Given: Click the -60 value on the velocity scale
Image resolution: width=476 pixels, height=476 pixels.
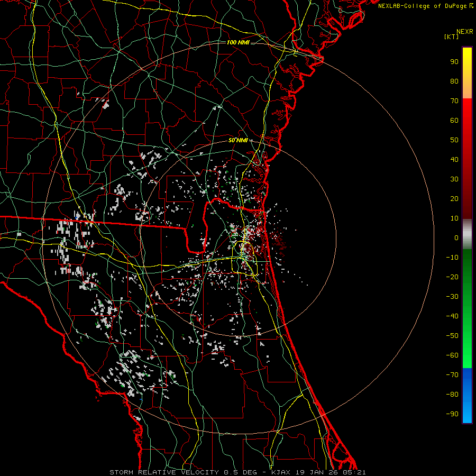Looking at the screenshot, I should coord(452,355).
